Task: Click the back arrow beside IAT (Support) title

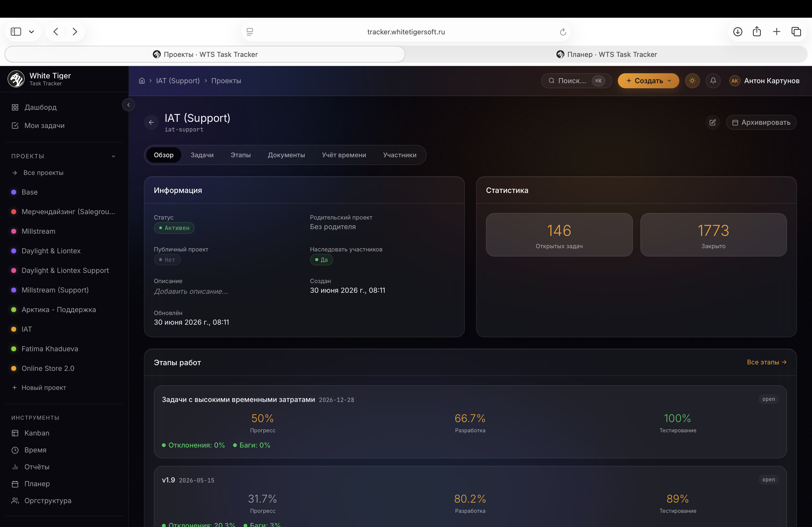Action: click(x=151, y=122)
